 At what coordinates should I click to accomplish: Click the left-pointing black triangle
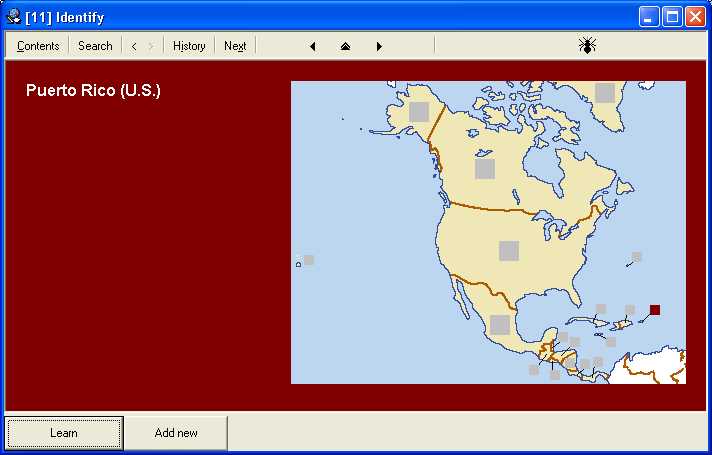pos(313,46)
